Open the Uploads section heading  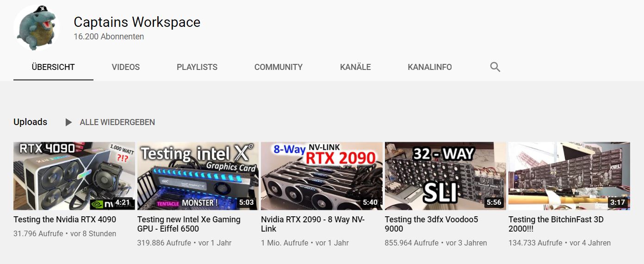click(31, 122)
